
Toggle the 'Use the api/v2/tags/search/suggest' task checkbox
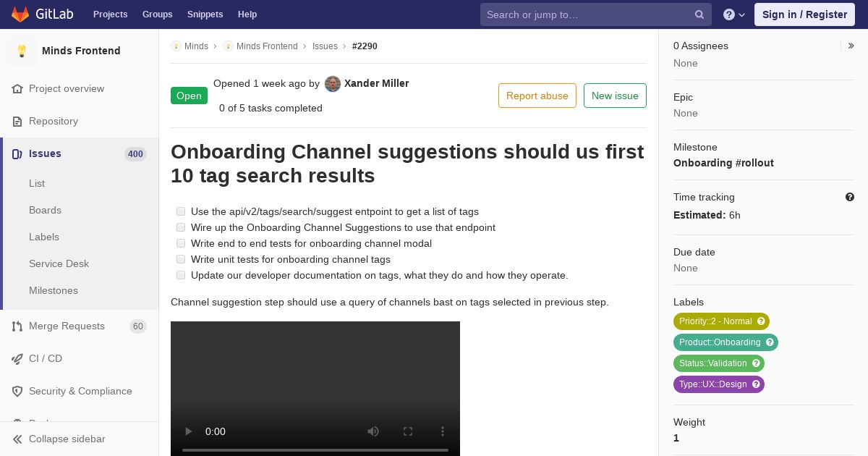tap(181, 211)
